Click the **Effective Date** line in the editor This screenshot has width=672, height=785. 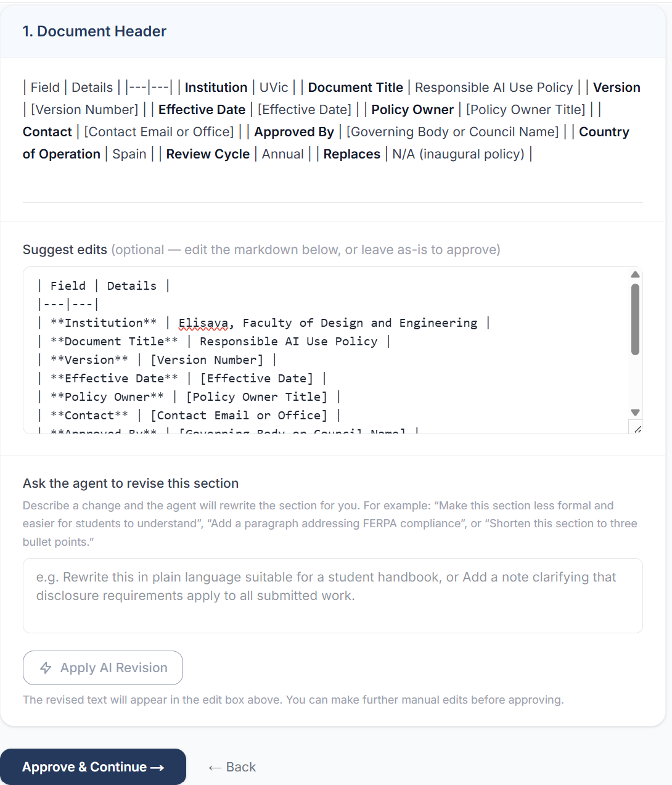coord(182,378)
